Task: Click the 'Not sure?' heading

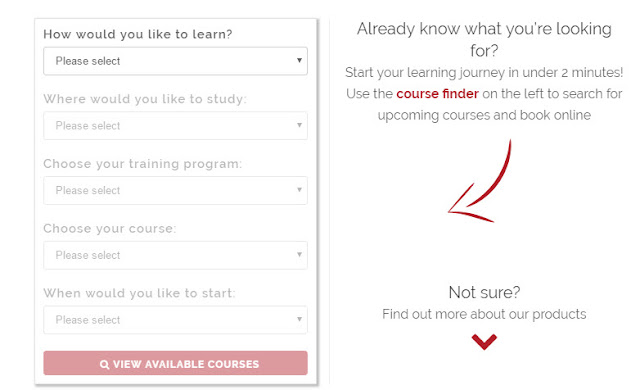Action: pos(484,292)
